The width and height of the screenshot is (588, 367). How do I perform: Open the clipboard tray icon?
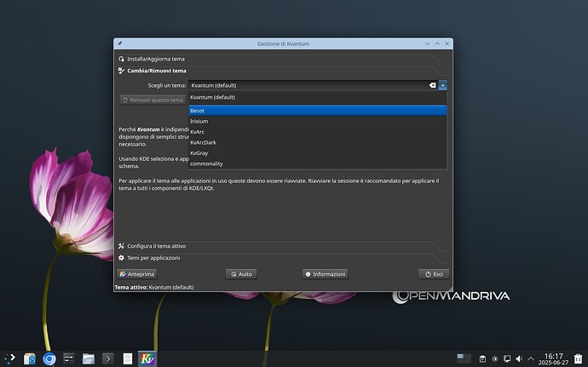[482, 359]
